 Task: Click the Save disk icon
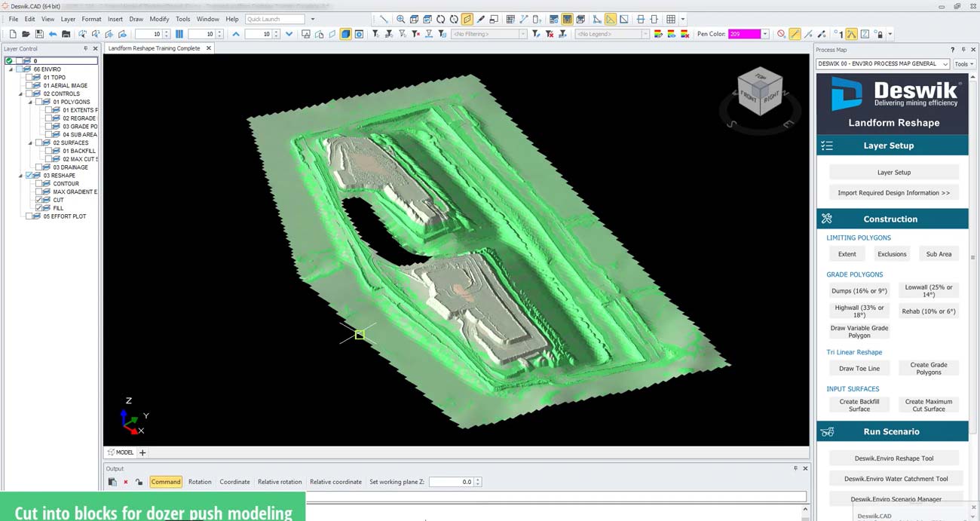coord(39,34)
